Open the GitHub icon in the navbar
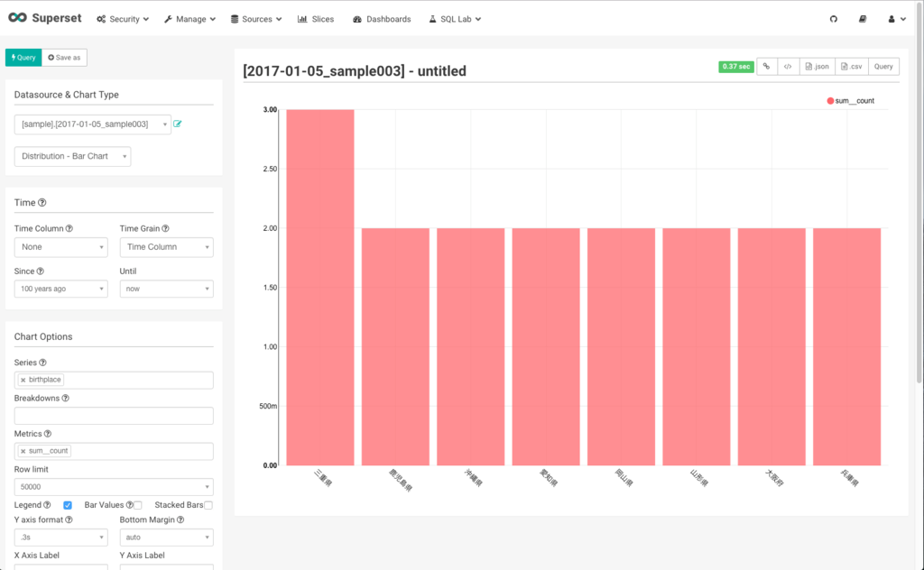The width and height of the screenshot is (924, 570). (833, 18)
